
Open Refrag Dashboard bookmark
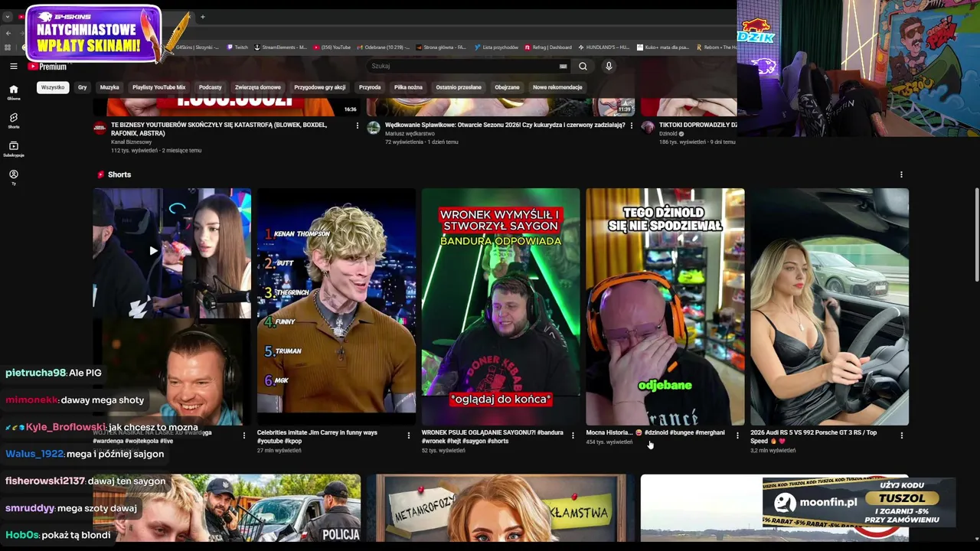[548, 47]
